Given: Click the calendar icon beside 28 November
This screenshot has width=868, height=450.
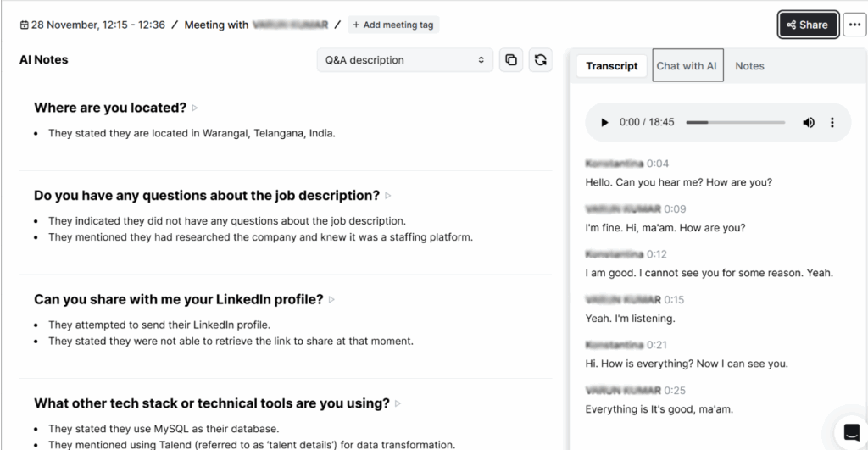Looking at the screenshot, I should click(x=25, y=25).
